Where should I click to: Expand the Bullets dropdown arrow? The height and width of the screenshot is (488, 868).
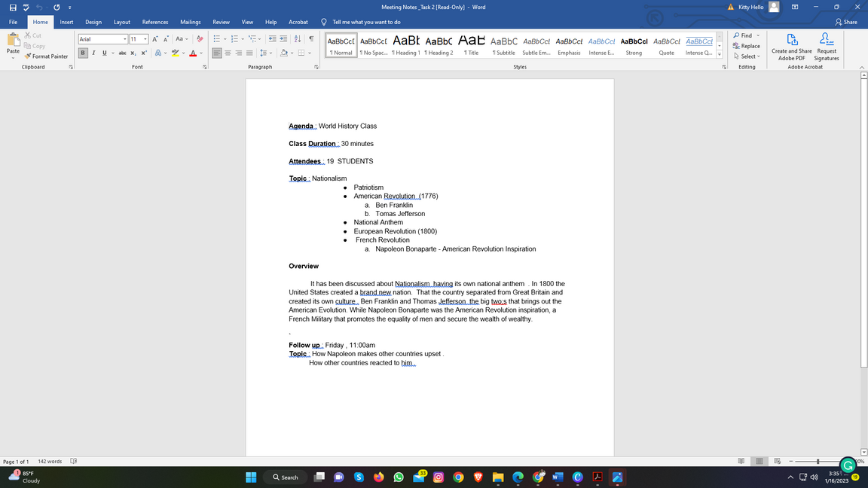point(225,38)
